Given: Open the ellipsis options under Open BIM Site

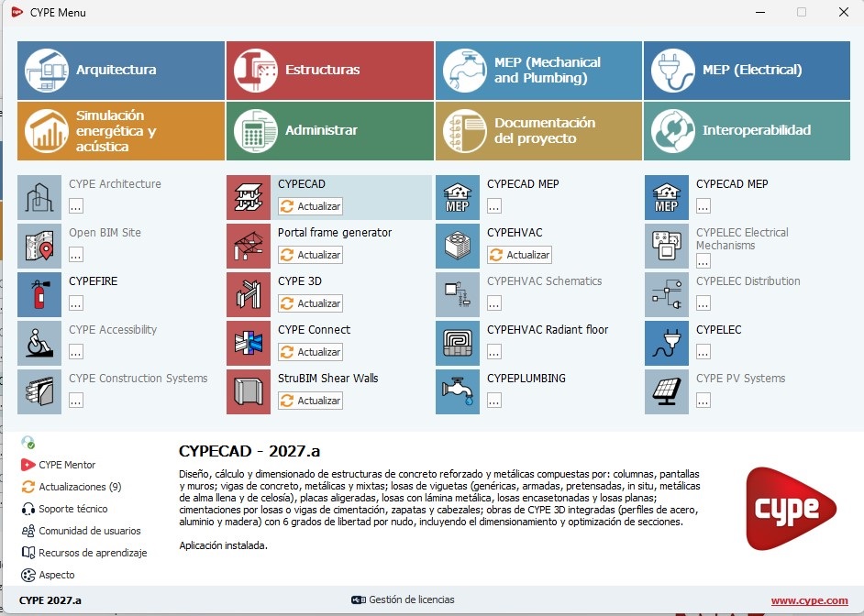Looking at the screenshot, I should coord(76,255).
